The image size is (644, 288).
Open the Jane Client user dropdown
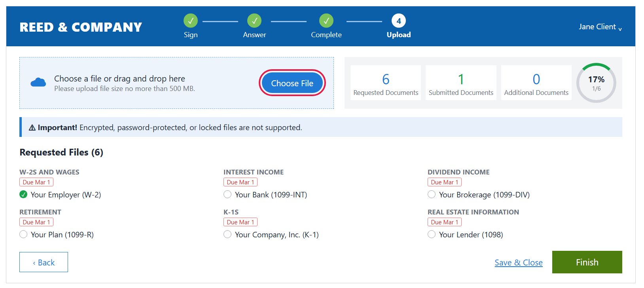click(x=600, y=27)
